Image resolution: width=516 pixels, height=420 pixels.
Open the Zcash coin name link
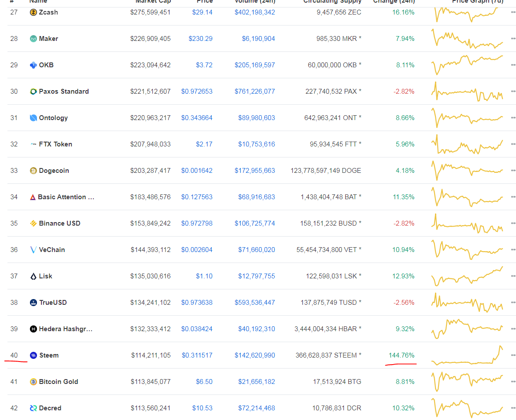coord(48,12)
